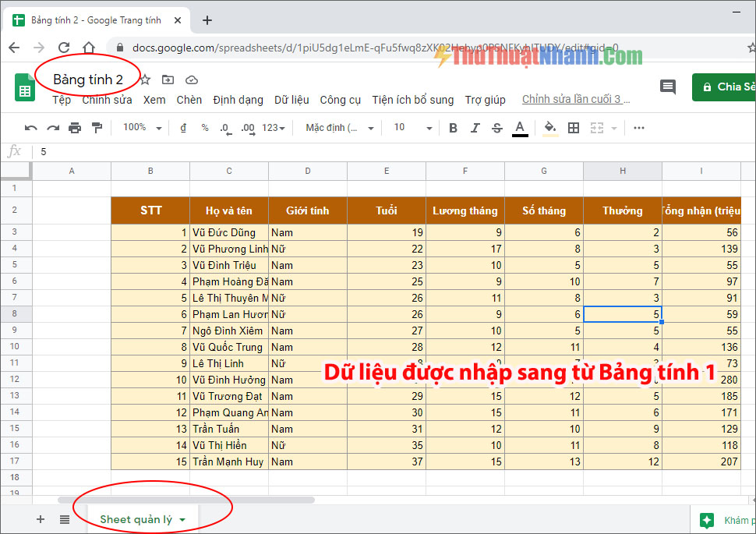Reload the page in browser
The height and width of the screenshot is (534, 756).
coord(64,48)
